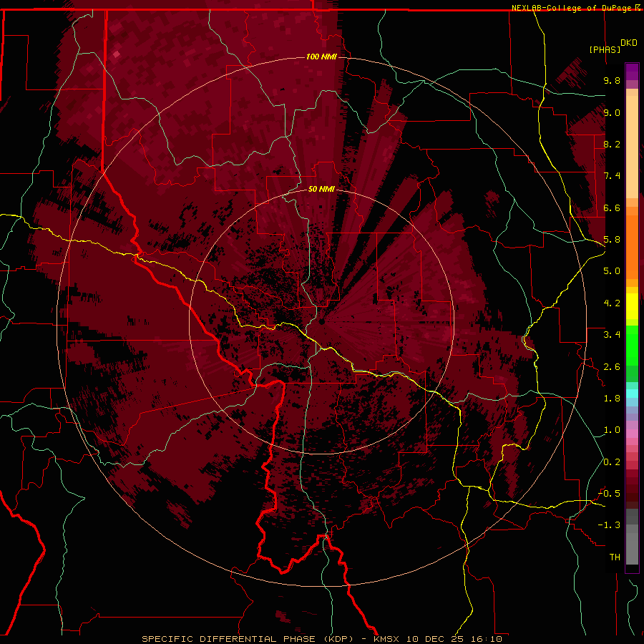Viewport: 644px width, 644px height.
Task: Pick the purple segment of the color bar
Action: (x=632, y=72)
